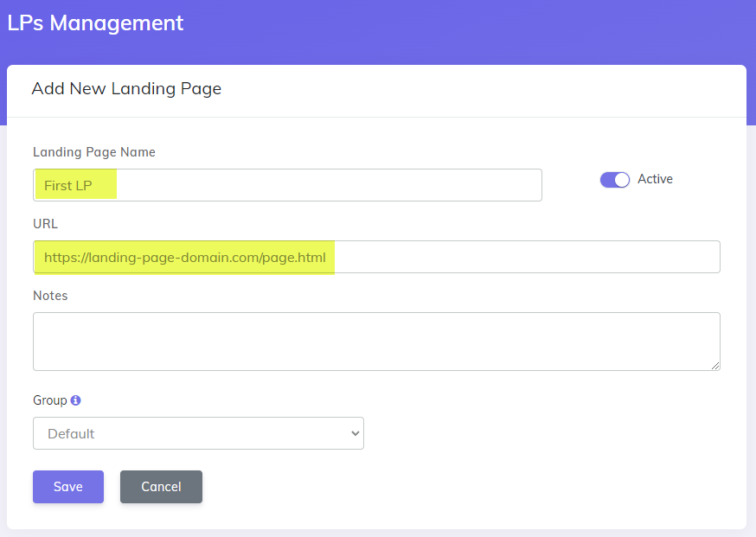Click the 'Notes' label
Viewport: 756px width, 537px height.
point(50,296)
